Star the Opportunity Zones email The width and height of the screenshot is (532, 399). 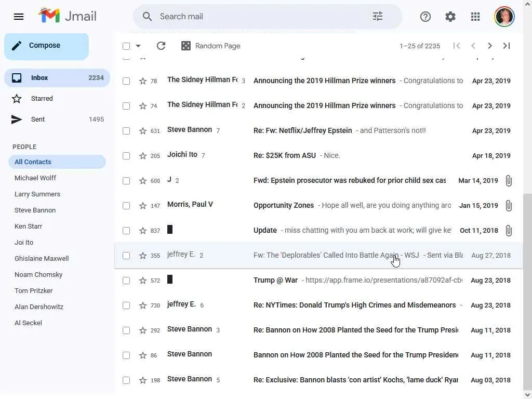143,206
